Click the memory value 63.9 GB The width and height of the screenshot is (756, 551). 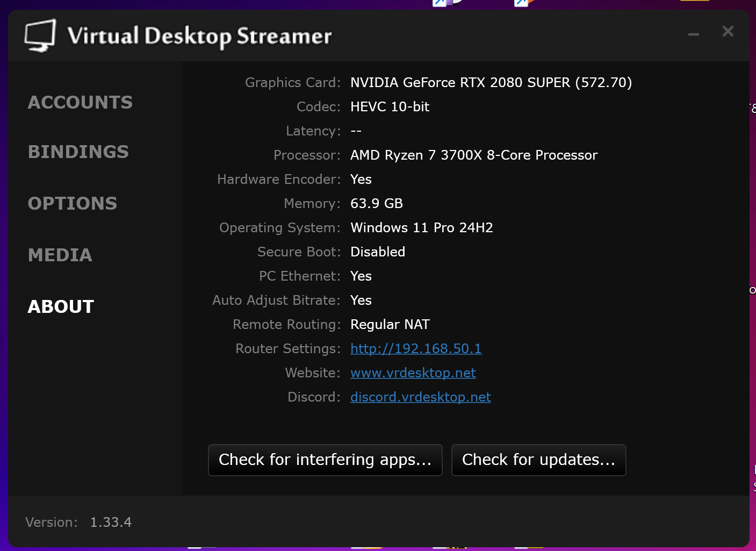(x=377, y=203)
